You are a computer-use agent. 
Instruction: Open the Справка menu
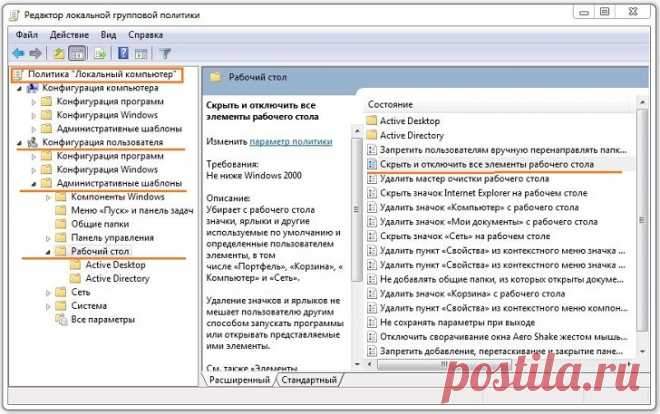pos(145,34)
